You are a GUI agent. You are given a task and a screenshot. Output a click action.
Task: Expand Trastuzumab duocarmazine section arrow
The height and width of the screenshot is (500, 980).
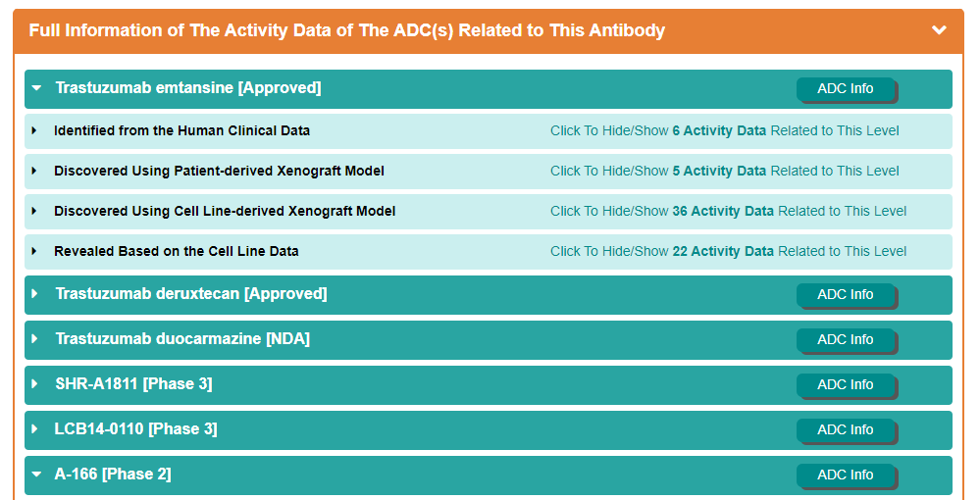click(36, 339)
